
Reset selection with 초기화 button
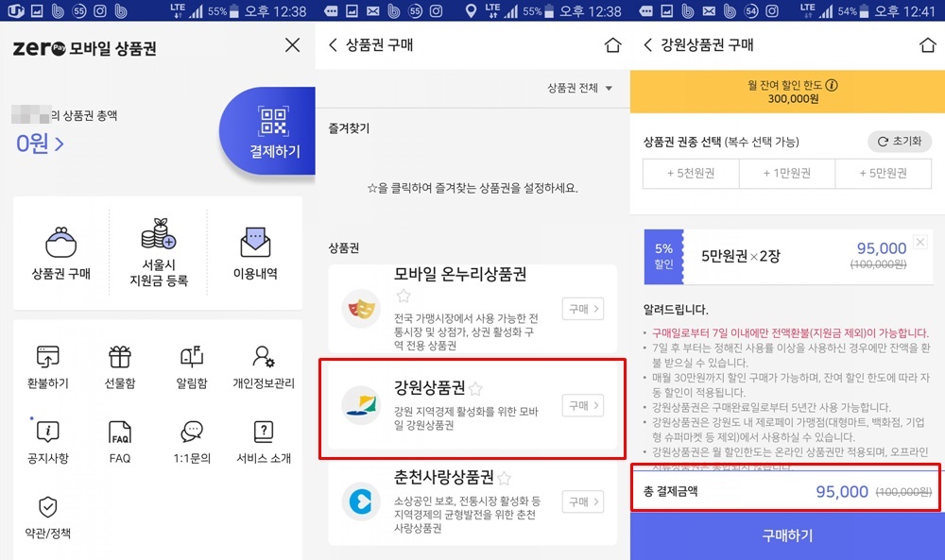pyautogui.click(x=900, y=142)
